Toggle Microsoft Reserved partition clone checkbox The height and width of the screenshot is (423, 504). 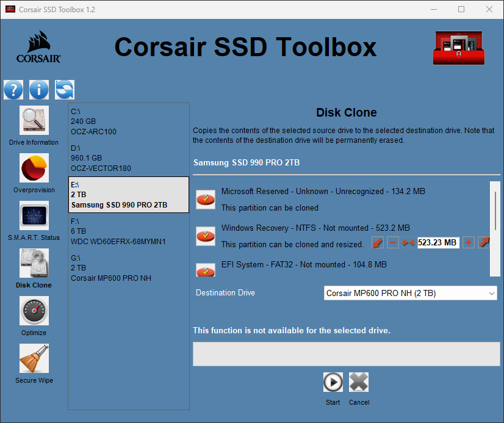(x=206, y=199)
